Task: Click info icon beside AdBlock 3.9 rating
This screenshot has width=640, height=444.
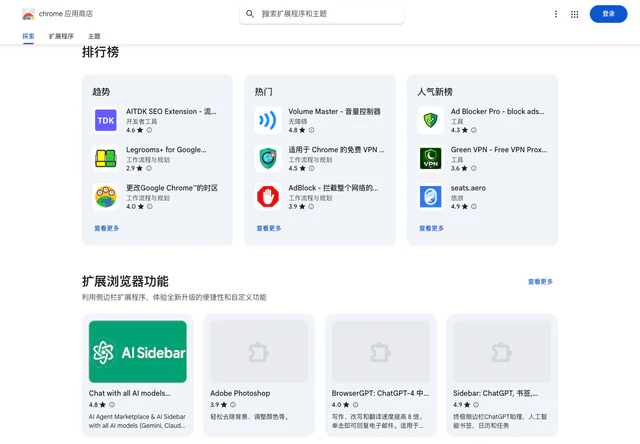Action: tap(311, 206)
